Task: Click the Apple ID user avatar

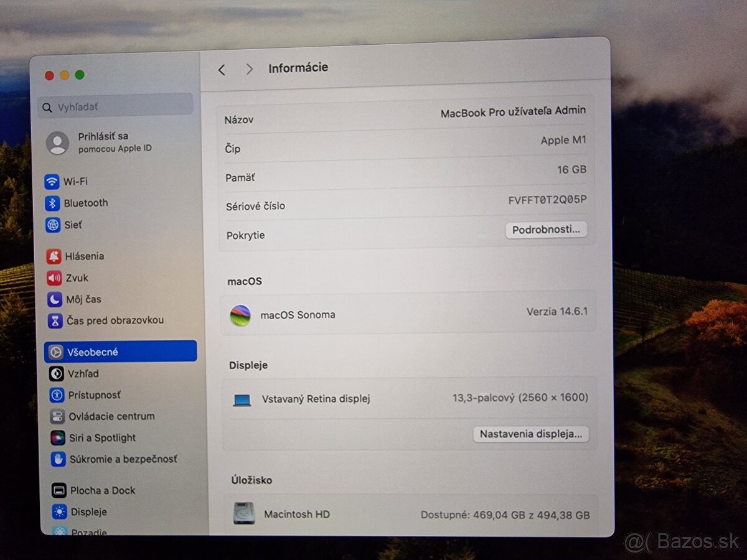Action: point(57,143)
